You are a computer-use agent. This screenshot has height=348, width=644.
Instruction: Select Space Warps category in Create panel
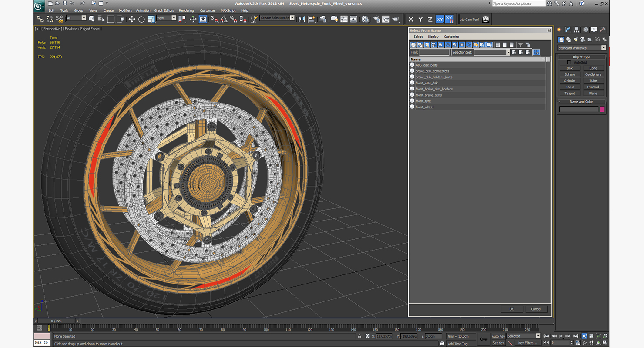[597, 40]
